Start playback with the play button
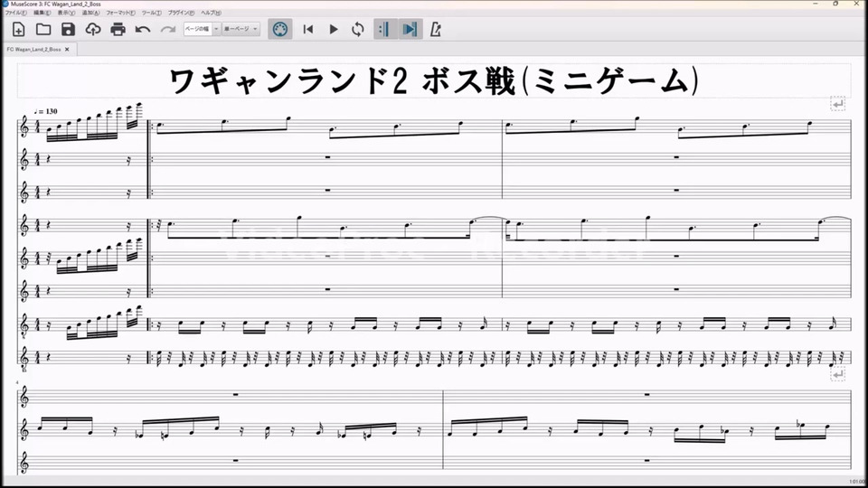Viewport: 868px width, 488px height. coord(334,29)
